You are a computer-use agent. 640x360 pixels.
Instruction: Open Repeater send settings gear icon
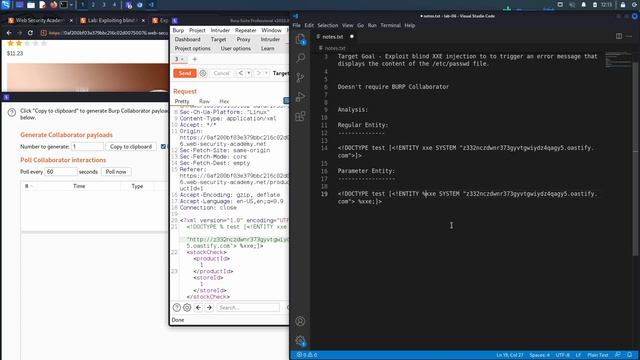tap(202, 73)
